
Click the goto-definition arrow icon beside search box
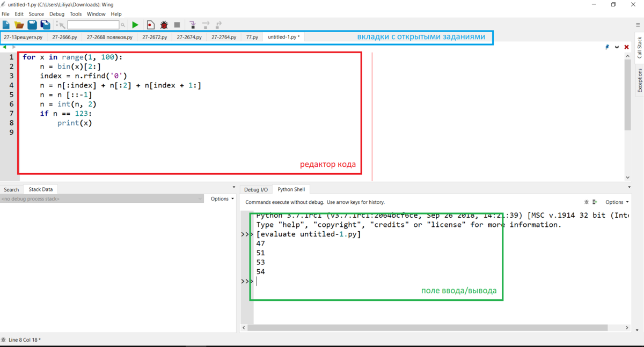pos(61,25)
